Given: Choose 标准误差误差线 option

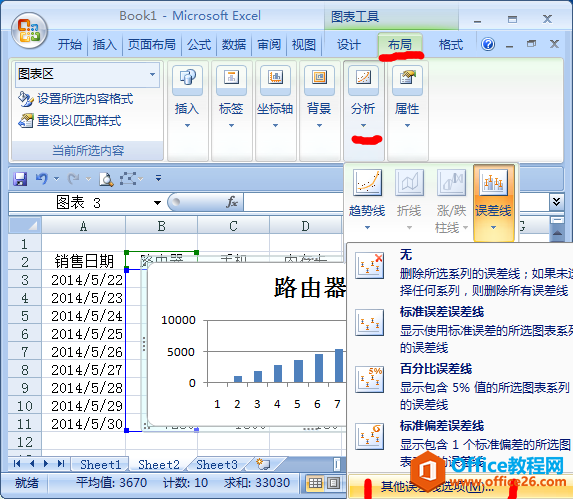Looking at the screenshot, I should click(460, 330).
